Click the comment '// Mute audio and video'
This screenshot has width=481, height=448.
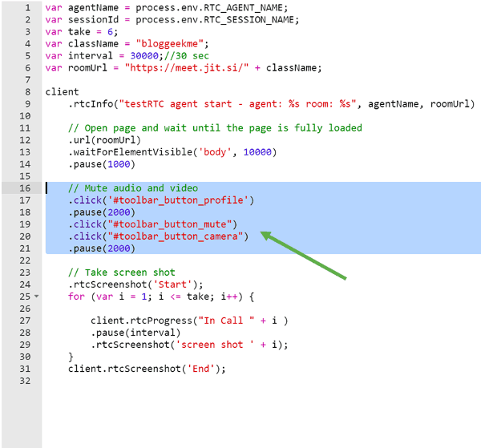coord(133,188)
